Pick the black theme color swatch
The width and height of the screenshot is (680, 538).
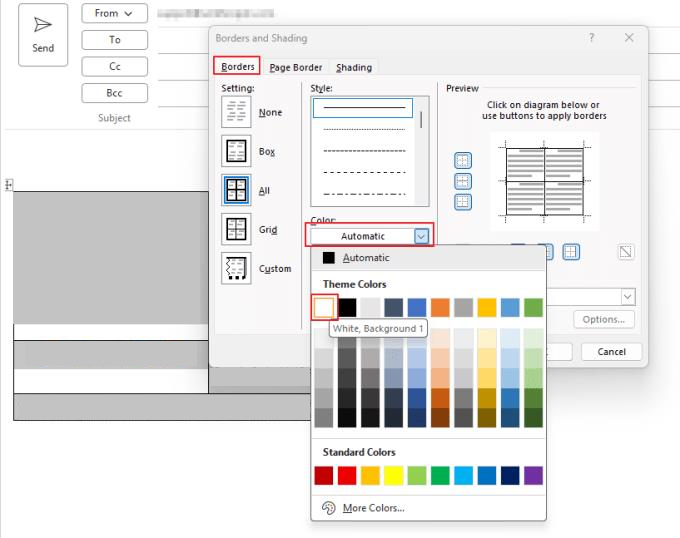click(347, 307)
